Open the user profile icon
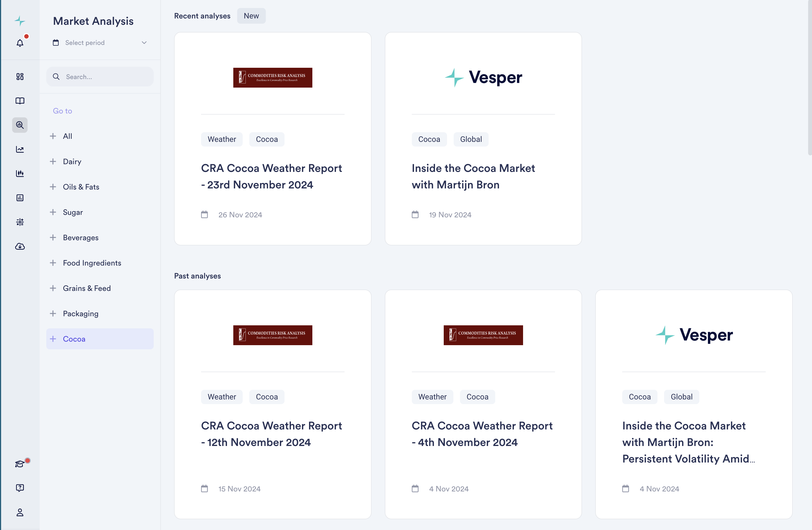812x530 pixels. point(20,512)
